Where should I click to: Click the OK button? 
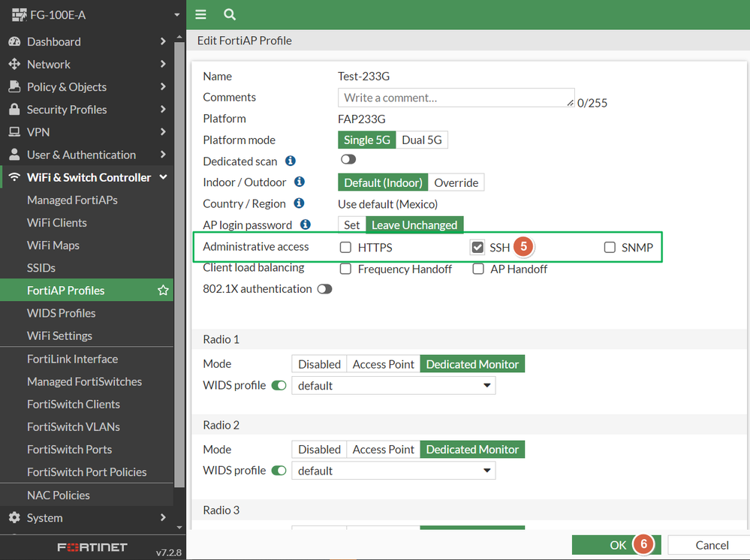(x=616, y=545)
